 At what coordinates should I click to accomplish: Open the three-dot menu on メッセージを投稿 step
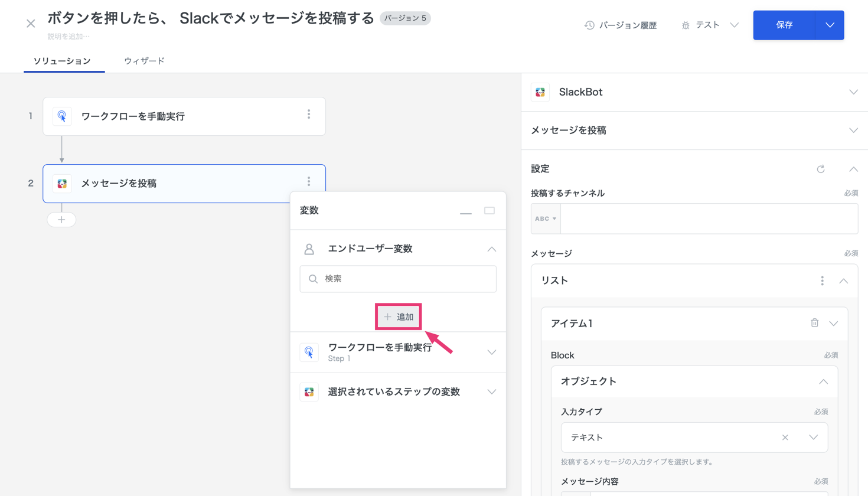(308, 182)
